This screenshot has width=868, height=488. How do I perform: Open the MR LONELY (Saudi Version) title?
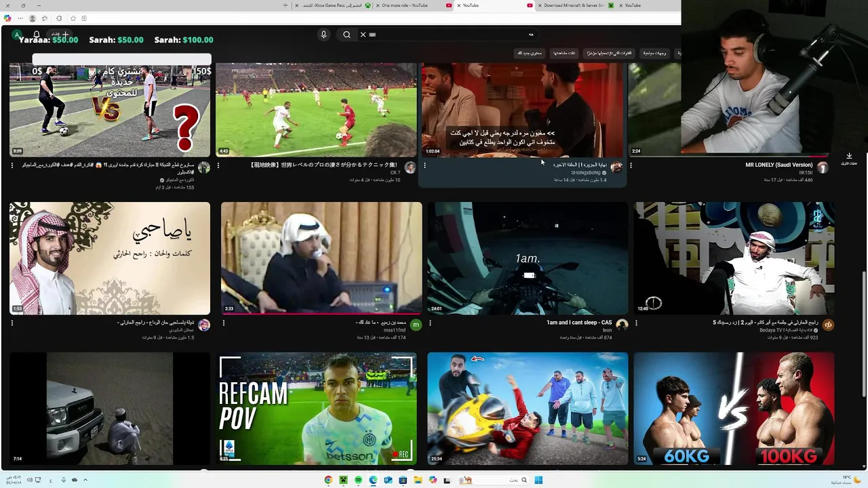779,165
